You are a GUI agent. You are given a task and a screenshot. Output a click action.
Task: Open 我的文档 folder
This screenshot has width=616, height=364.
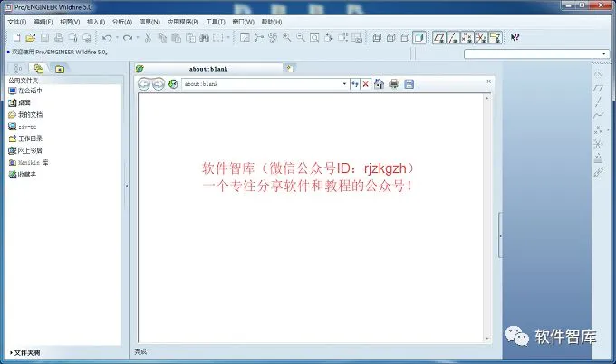click(x=25, y=115)
